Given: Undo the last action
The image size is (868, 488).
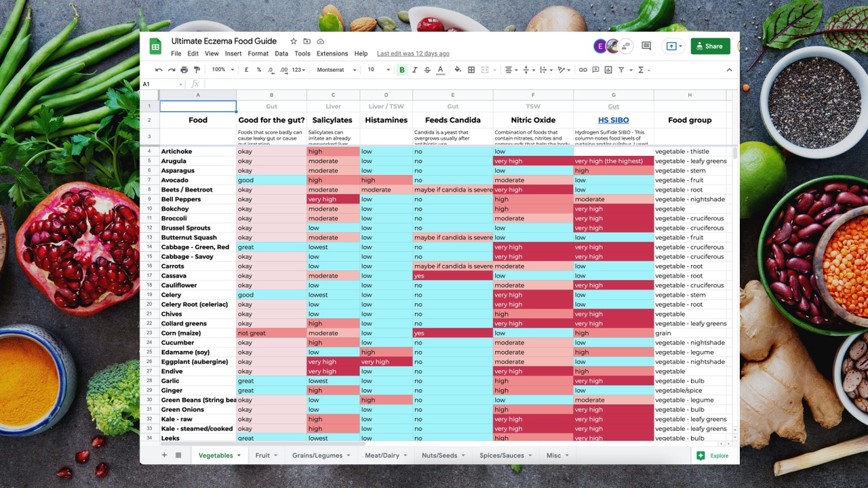Looking at the screenshot, I should pos(159,70).
